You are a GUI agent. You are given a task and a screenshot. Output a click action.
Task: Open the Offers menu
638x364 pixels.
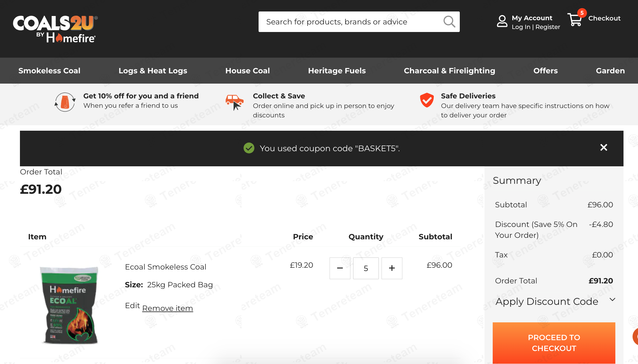pyautogui.click(x=546, y=71)
